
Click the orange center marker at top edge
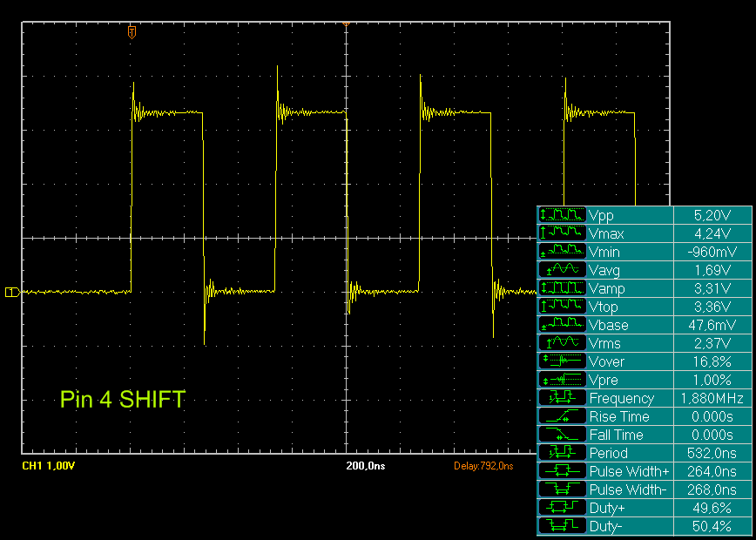click(x=347, y=22)
